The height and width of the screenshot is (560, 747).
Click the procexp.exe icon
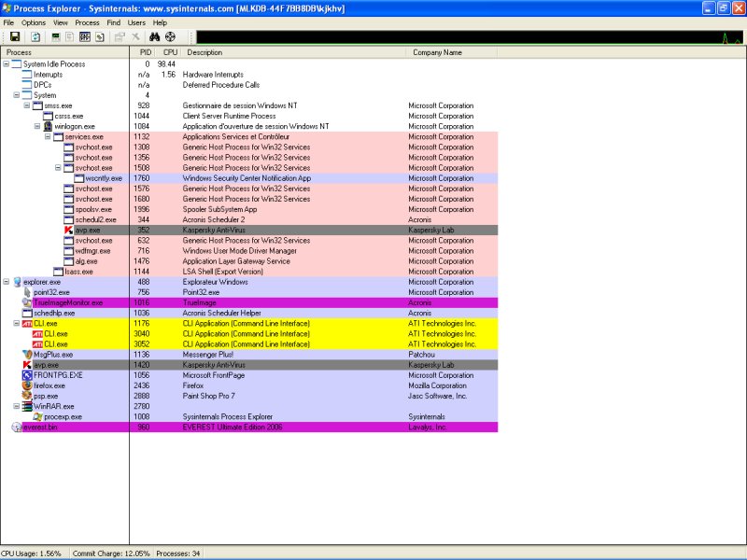37,417
